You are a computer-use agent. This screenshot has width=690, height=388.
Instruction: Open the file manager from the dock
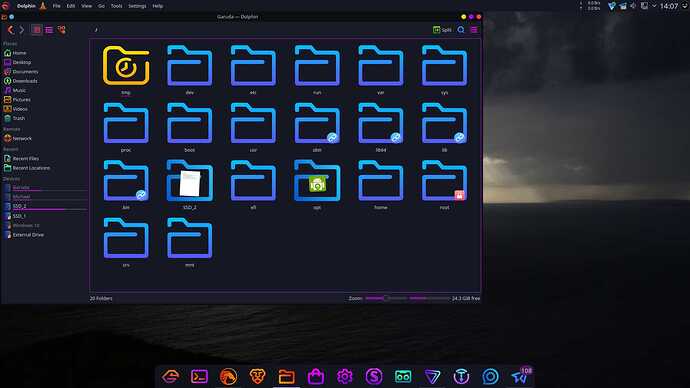click(286, 377)
